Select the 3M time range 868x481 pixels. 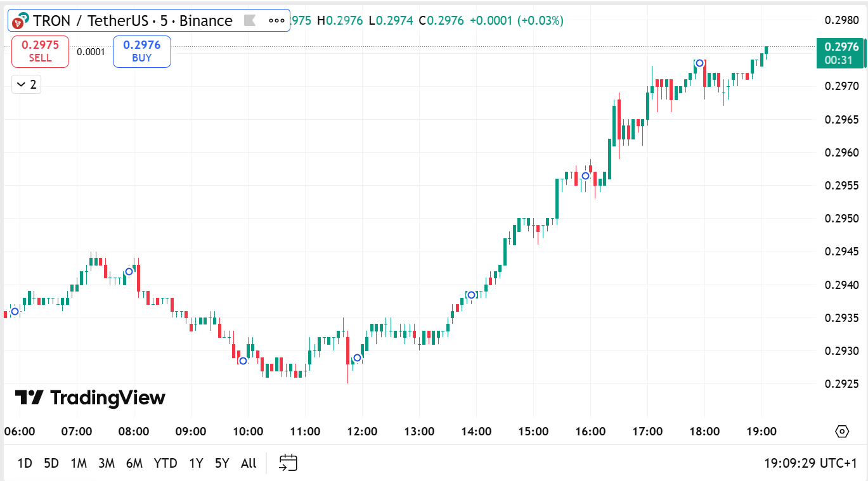click(106, 463)
